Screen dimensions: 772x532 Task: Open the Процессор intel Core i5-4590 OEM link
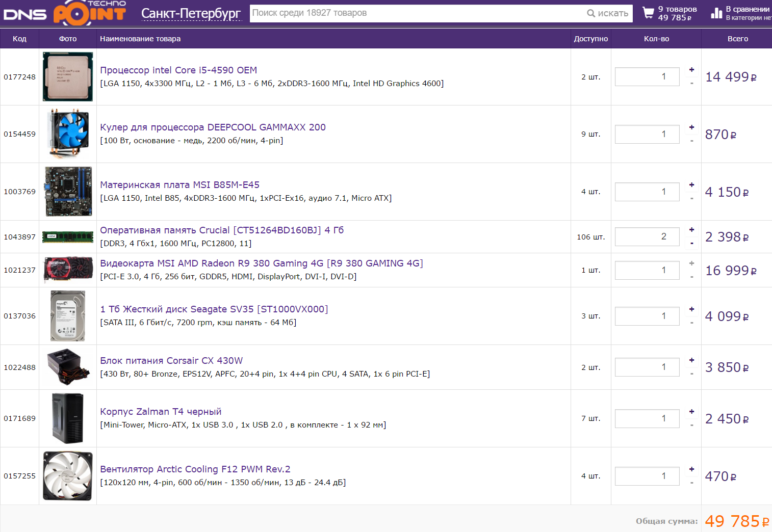pyautogui.click(x=178, y=70)
